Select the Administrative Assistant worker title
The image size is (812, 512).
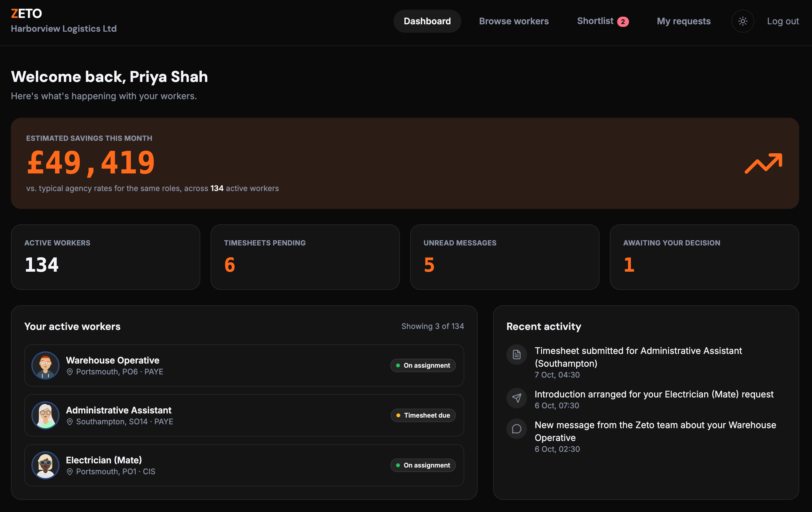119,410
